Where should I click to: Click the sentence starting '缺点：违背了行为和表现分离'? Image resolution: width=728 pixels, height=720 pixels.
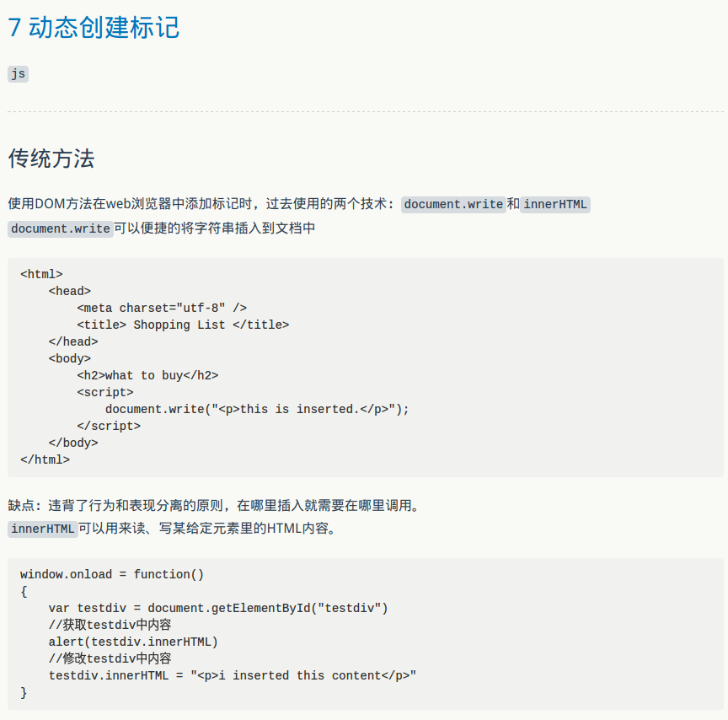click(x=213, y=505)
